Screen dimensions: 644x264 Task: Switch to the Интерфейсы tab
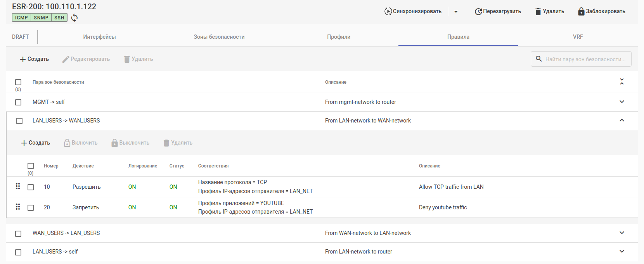click(99, 37)
